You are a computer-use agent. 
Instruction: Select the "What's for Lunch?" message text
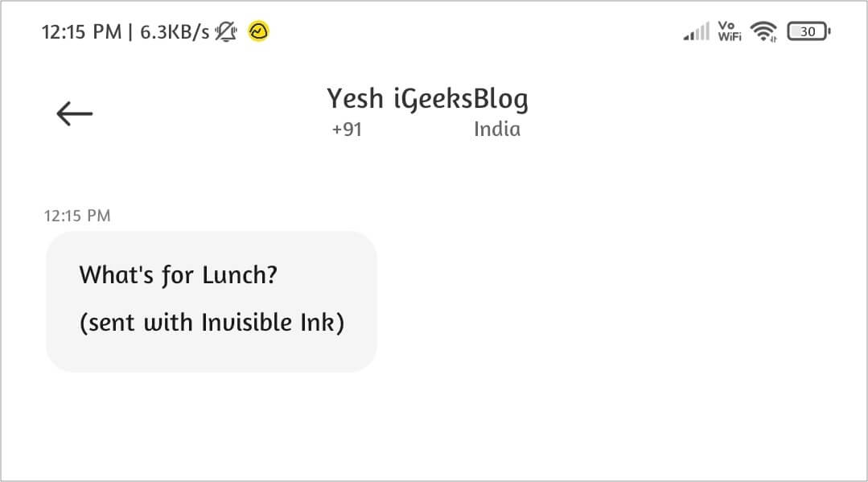[x=178, y=275]
